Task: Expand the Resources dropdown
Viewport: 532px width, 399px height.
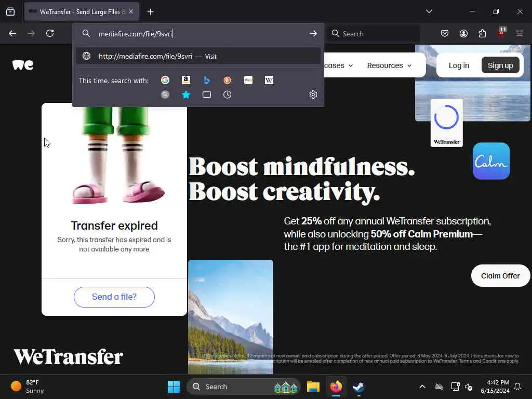Action: [x=389, y=65]
